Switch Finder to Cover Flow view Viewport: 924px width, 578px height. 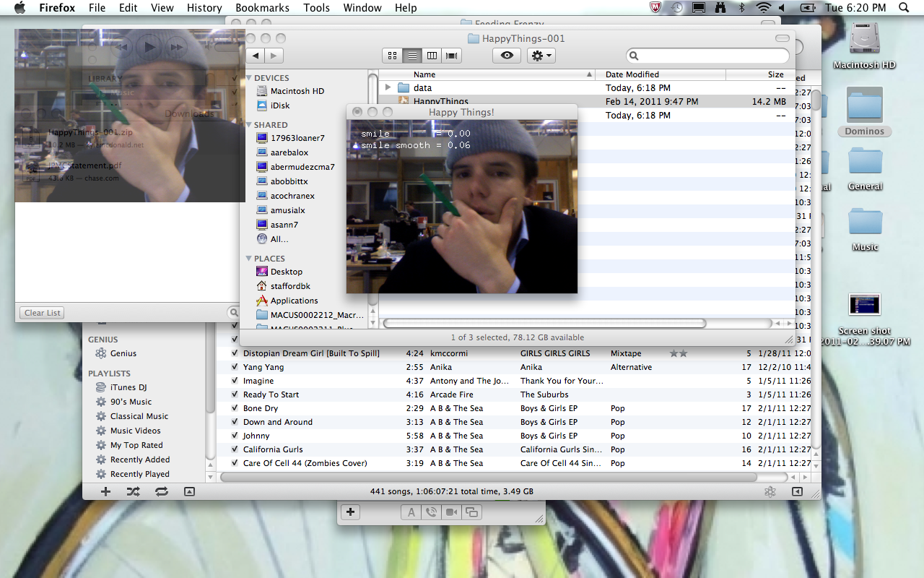(x=452, y=56)
